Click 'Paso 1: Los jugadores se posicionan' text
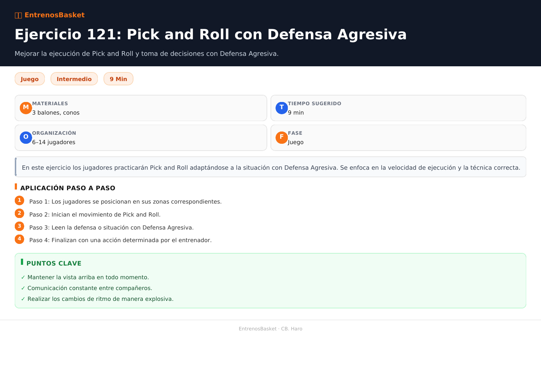Viewport: 541px width, 392px height. click(126, 202)
